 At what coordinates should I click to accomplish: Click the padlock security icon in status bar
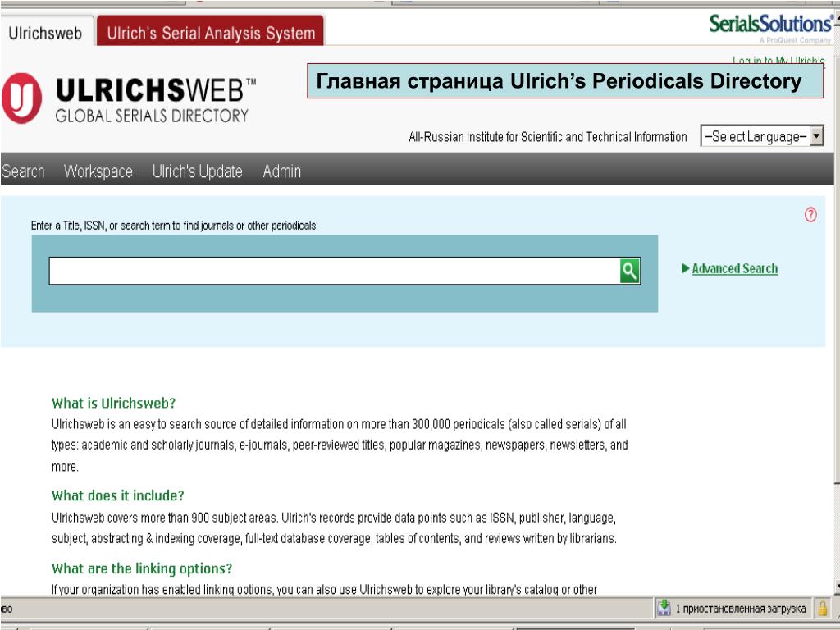822,608
